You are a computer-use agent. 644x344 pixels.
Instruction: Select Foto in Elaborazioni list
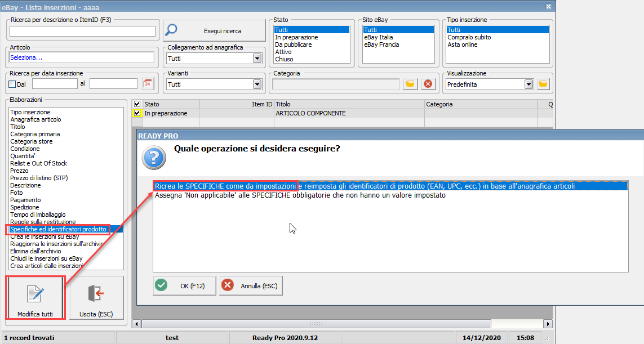(66, 193)
